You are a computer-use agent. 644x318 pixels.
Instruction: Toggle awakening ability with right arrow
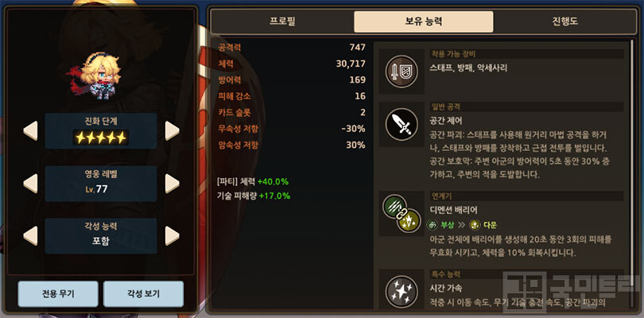click(172, 236)
